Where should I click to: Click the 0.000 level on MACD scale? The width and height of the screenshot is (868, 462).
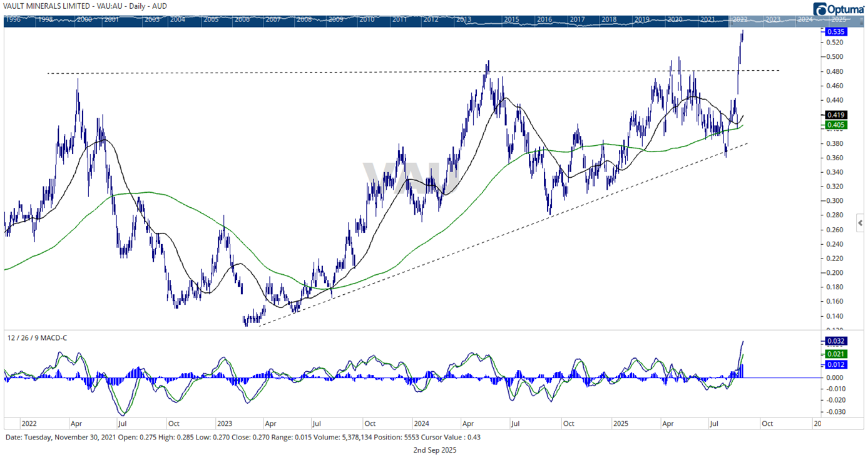834,377
